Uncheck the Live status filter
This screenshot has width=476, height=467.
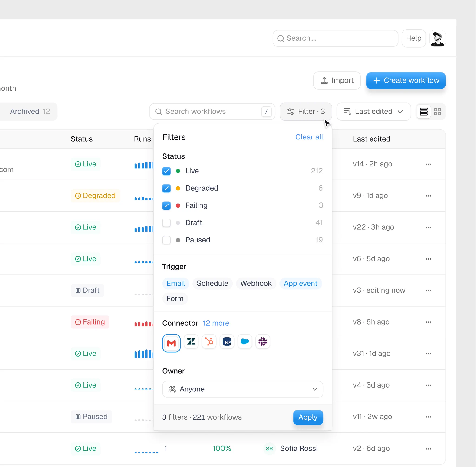(166, 171)
